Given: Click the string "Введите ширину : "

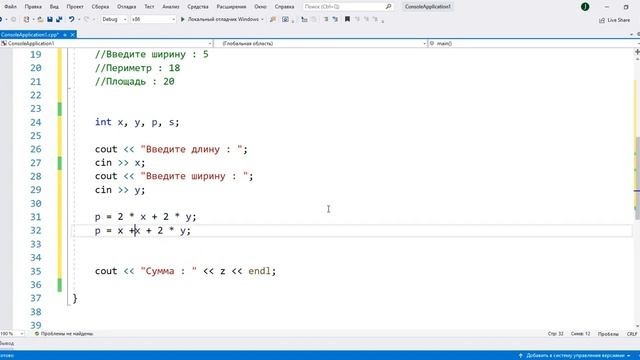Looking at the screenshot, I should 194,176.
